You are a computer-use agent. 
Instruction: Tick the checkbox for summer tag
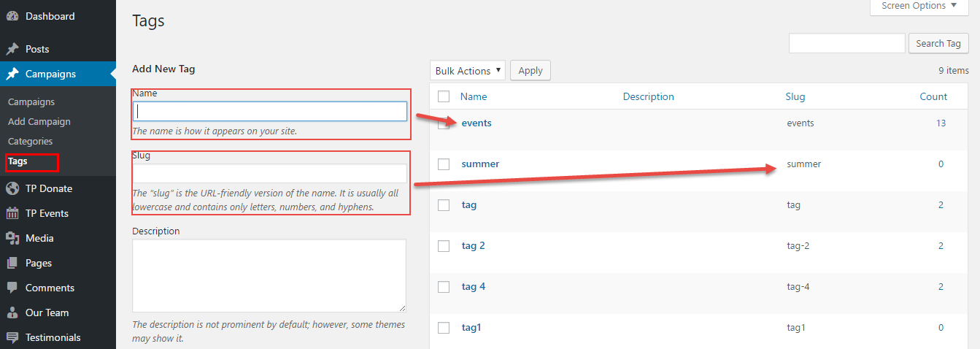(444, 164)
